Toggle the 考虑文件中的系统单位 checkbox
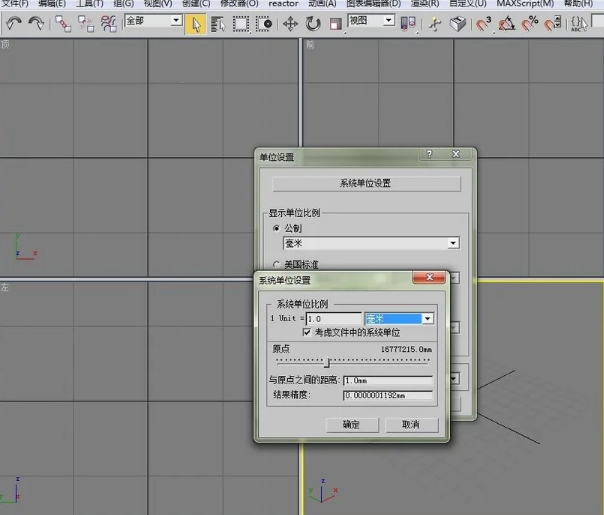Image resolution: width=604 pixels, height=515 pixels. click(307, 332)
